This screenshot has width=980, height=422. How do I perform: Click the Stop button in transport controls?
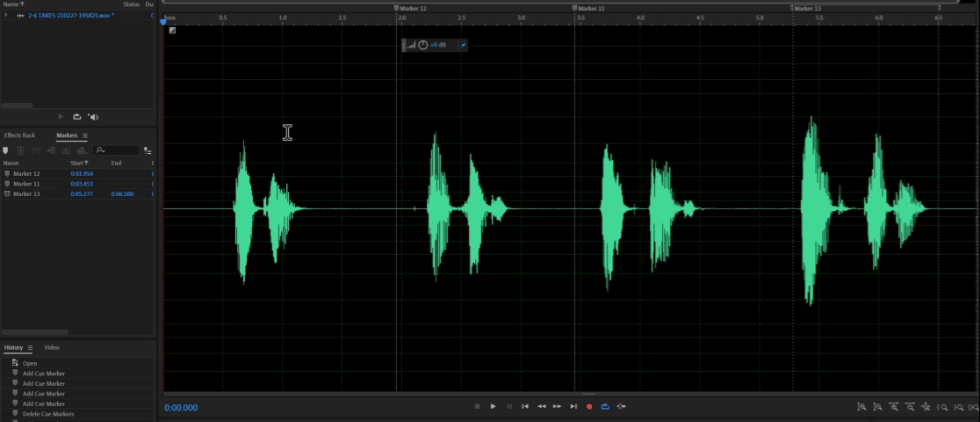pyautogui.click(x=477, y=406)
